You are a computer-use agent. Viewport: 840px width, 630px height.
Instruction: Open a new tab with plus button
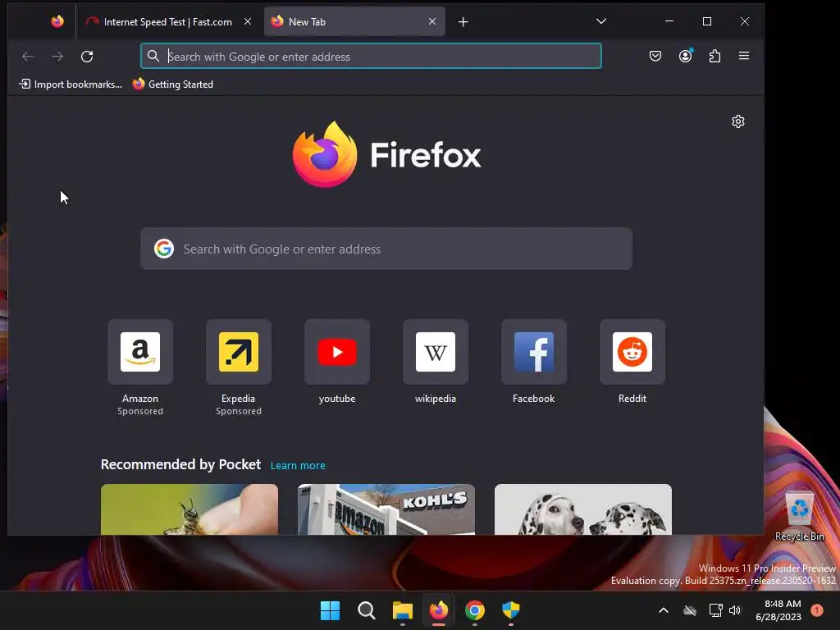pyautogui.click(x=463, y=22)
